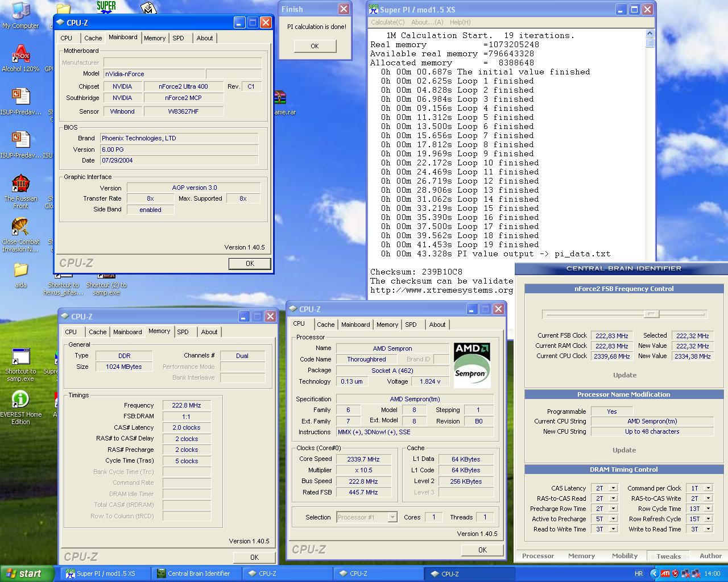Open Row Cycle Time dropdown

(708, 509)
